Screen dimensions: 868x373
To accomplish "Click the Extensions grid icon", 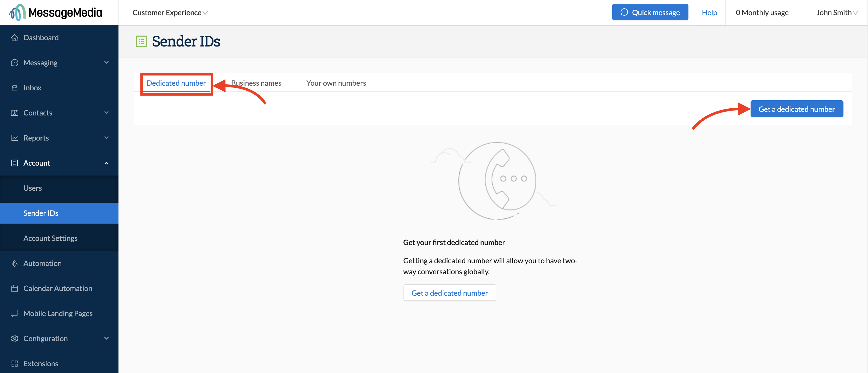I will [15, 364].
